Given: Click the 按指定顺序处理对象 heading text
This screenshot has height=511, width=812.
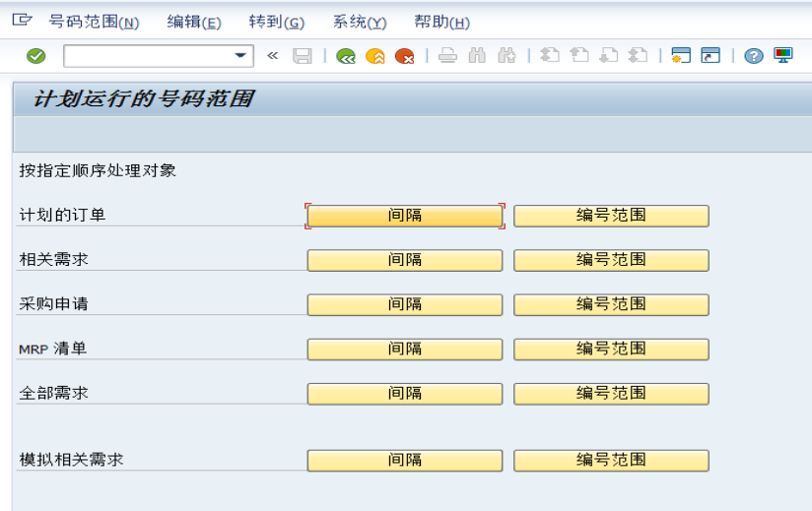Looking at the screenshot, I should click(x=98, y=170).
